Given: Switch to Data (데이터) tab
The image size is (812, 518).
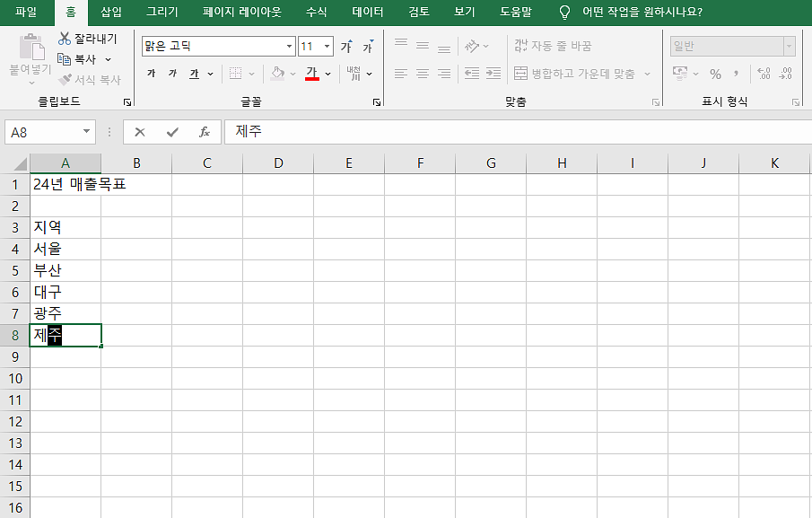Looking at the screenshot, I should (368, 12).
